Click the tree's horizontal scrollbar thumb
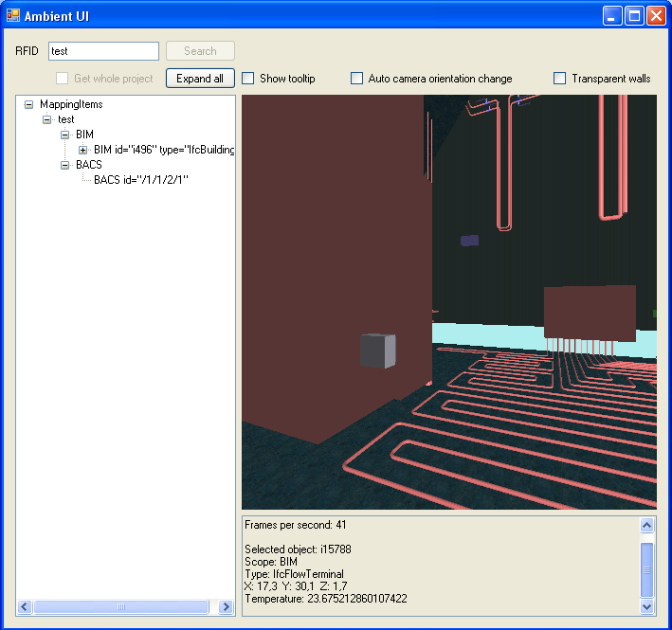Image resolution: width=672 pixels, height=630 pixels. pos(120,606)
